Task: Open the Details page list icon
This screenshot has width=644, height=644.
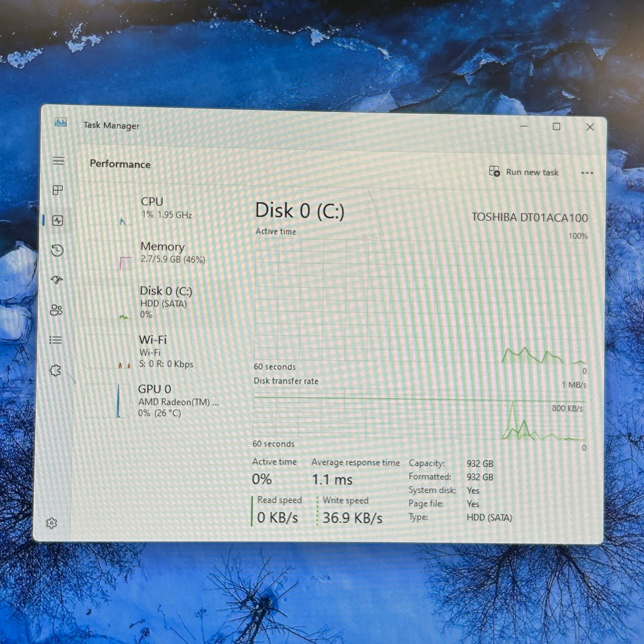Action: coord(56,340)
